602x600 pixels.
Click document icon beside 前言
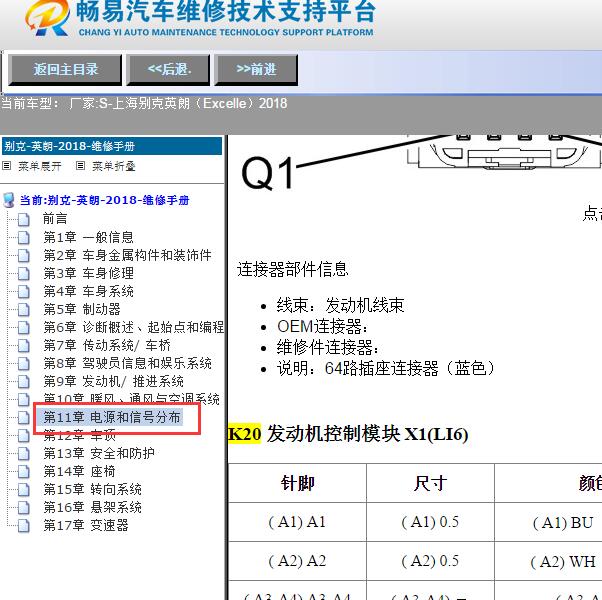point(24,220)
